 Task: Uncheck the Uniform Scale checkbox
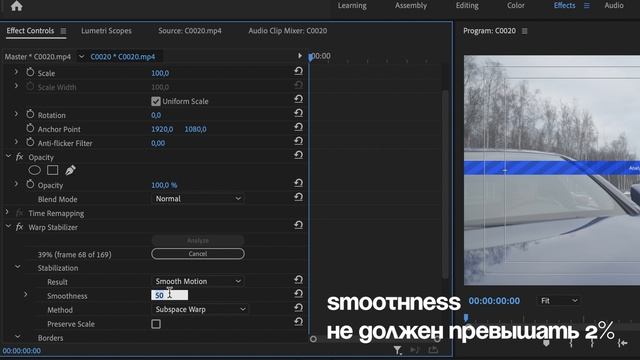[156, 101]
